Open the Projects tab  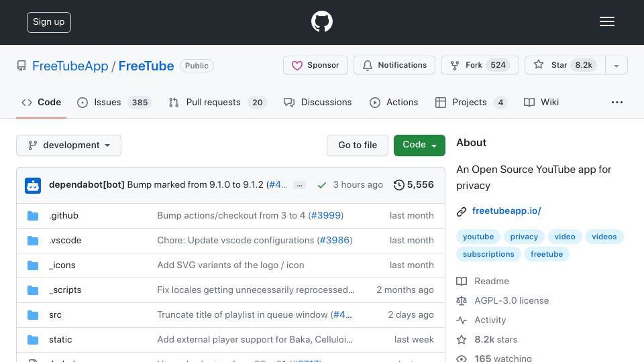471,102
